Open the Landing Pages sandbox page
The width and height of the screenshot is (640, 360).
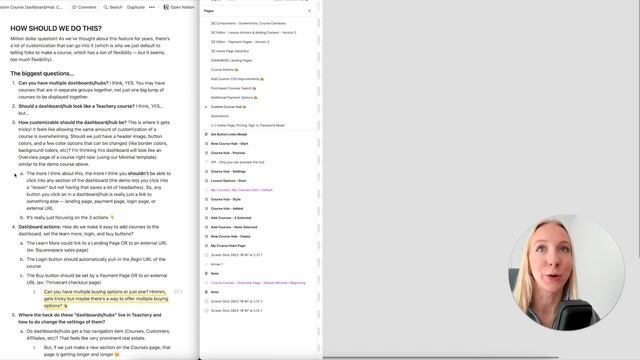click(231, 60)
